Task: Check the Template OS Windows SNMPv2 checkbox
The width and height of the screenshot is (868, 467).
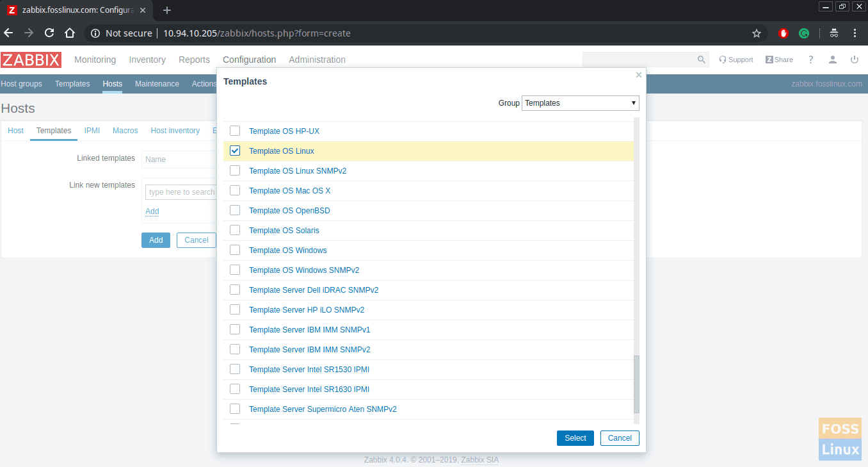Action: click(x=235, y=270)
